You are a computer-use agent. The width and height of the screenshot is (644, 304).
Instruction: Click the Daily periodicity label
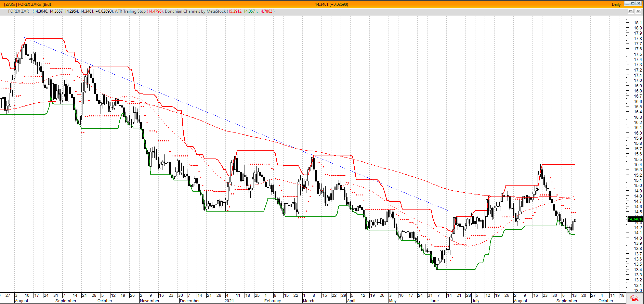(x=616, y=4)
